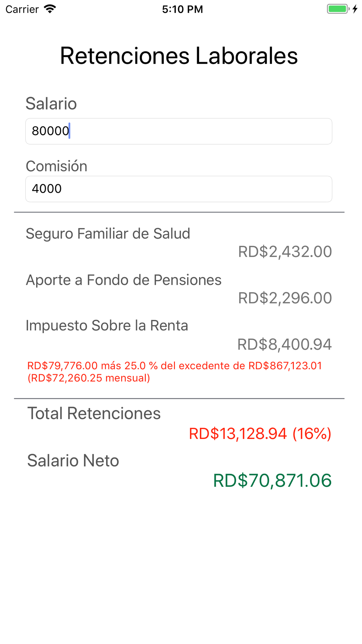362x644 pixels.
Task: Select the Salario Neto label
Action: point(73,461)
